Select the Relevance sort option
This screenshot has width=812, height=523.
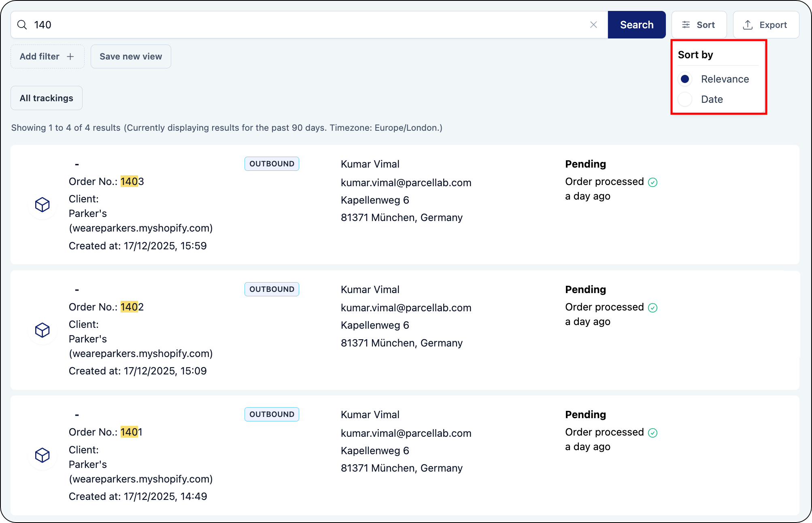[x=685, y=79]
